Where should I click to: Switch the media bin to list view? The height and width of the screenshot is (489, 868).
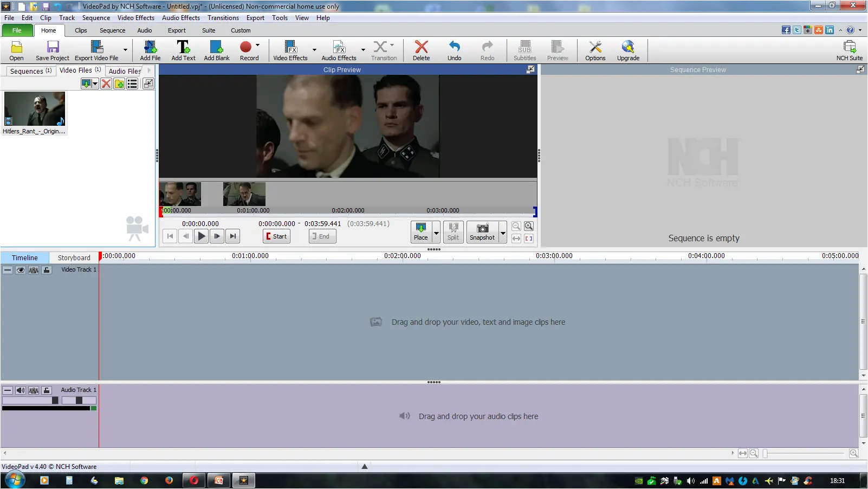132,83
